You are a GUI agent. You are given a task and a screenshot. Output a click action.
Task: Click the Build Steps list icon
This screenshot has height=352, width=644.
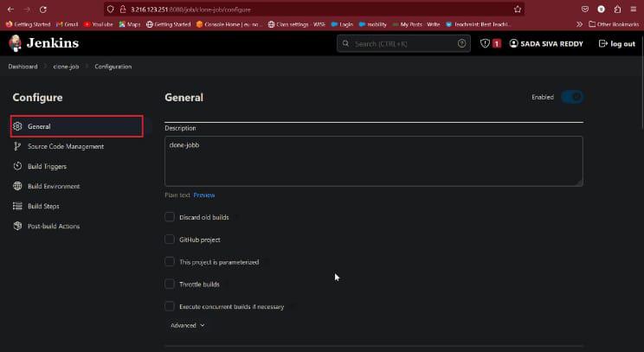pyautogui.click(x=17, y=206)
